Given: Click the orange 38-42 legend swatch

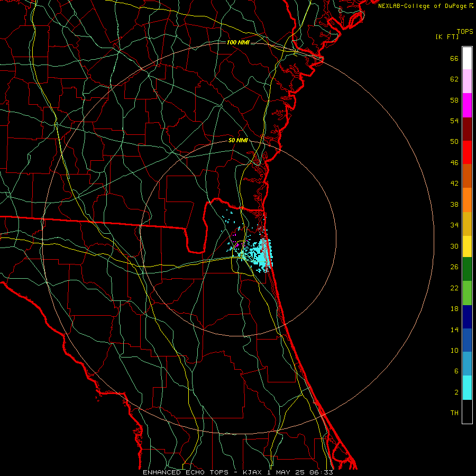Looking at the screenshot, I should point(467,200).
